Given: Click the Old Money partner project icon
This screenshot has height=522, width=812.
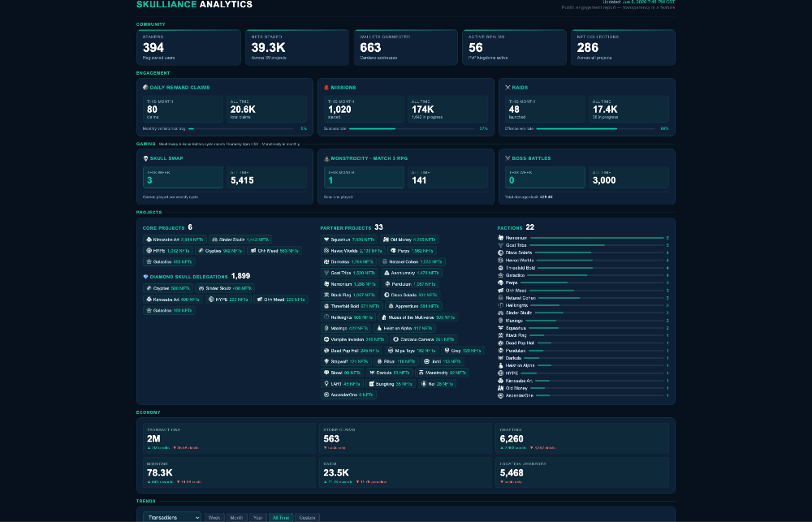Looking at the screenshot, I should pyautogui.click(x=386, y=239).
